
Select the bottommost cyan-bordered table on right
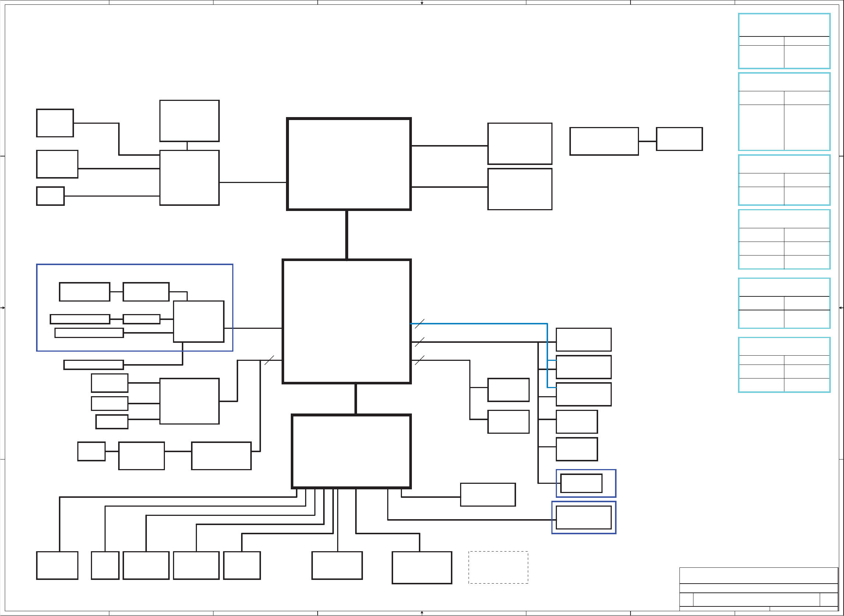click(x=784, y=365)
